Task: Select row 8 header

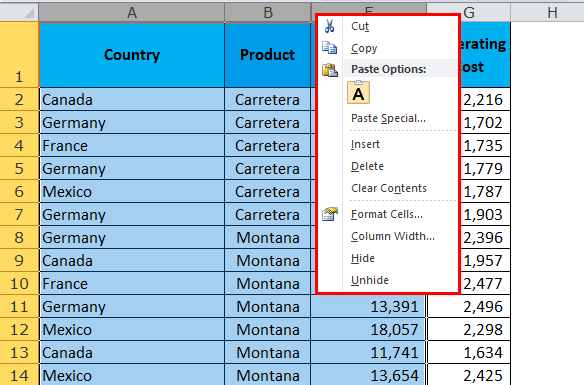Action: click(19, 238)
